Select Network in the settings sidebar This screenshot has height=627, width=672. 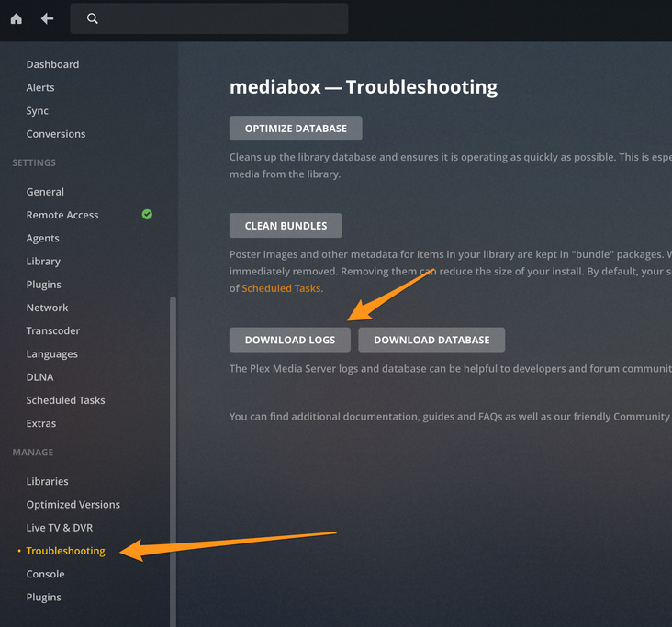point(47,308)
